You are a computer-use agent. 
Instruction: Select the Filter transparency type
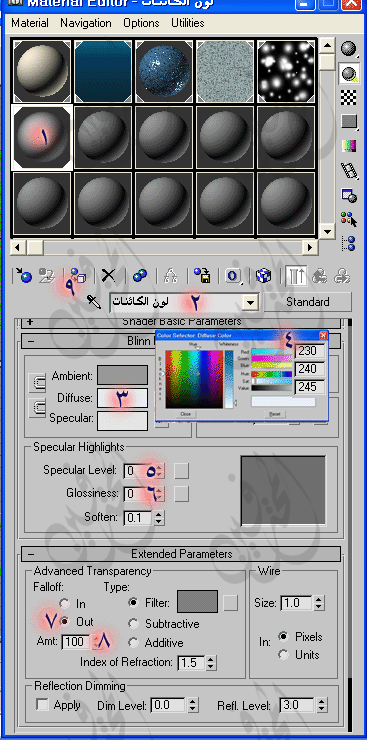133,603
